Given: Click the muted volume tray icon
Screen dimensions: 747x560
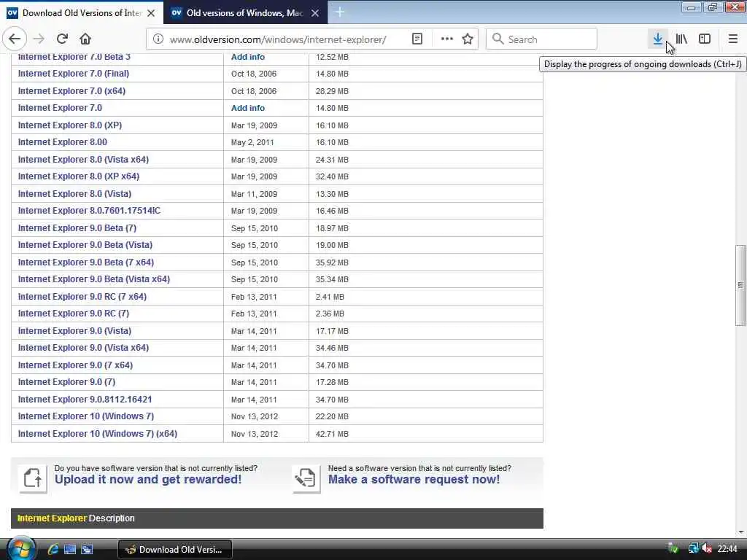Looking at the screenshot, I should [707, 549].
